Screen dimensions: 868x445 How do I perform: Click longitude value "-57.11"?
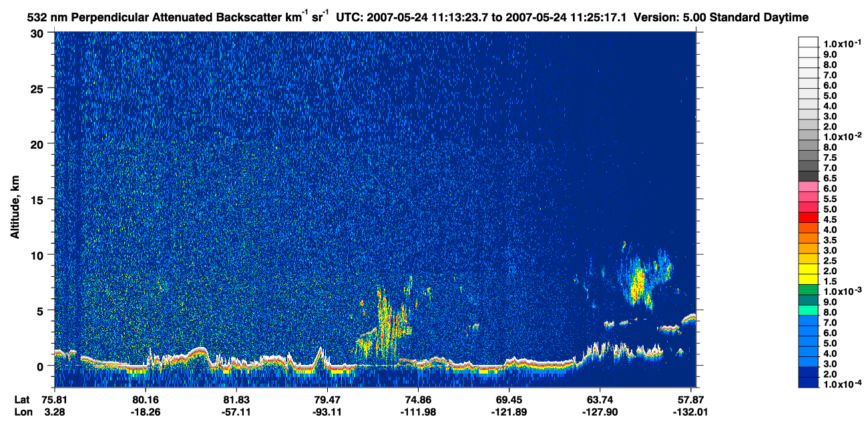(236, 412)
